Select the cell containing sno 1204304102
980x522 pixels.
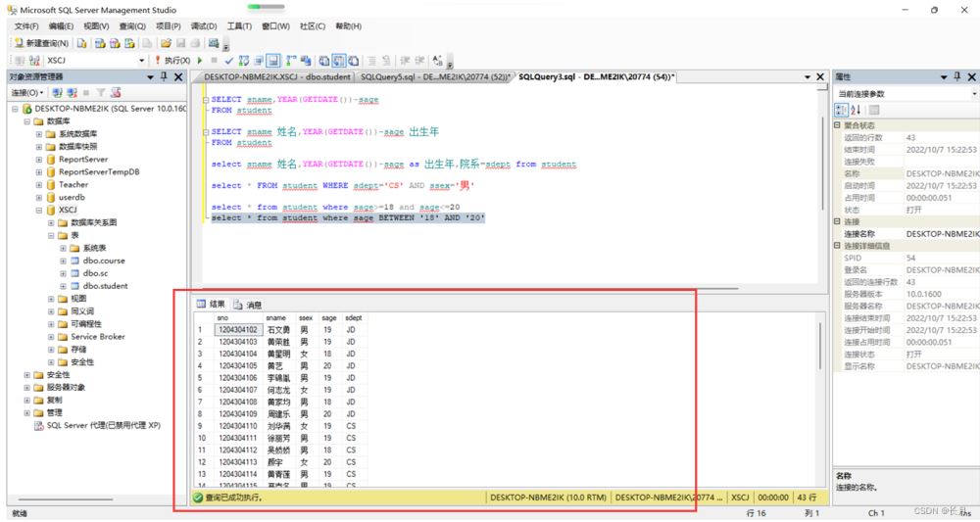tap(237, 330)
